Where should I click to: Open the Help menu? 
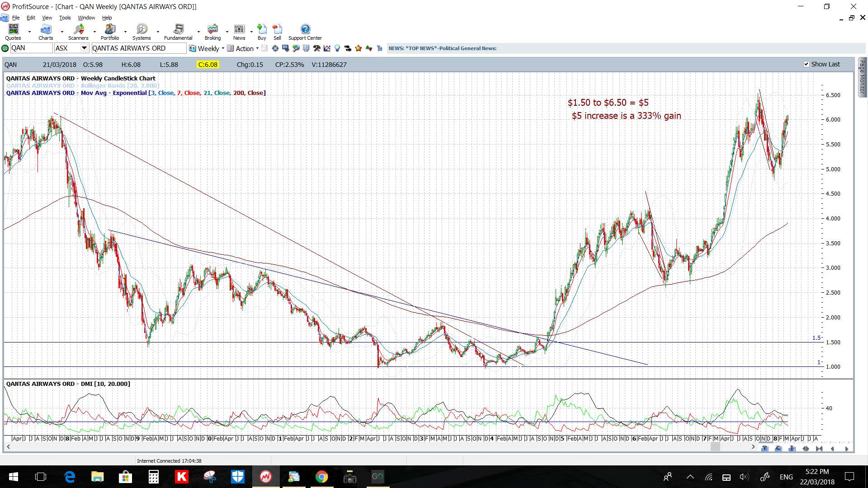click(x=107, y=18)
